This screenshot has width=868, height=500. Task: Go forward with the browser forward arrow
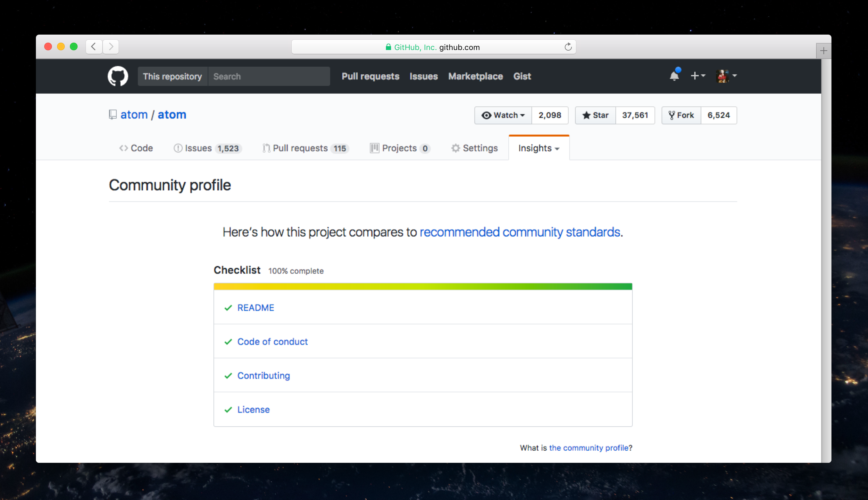(111, 47)
